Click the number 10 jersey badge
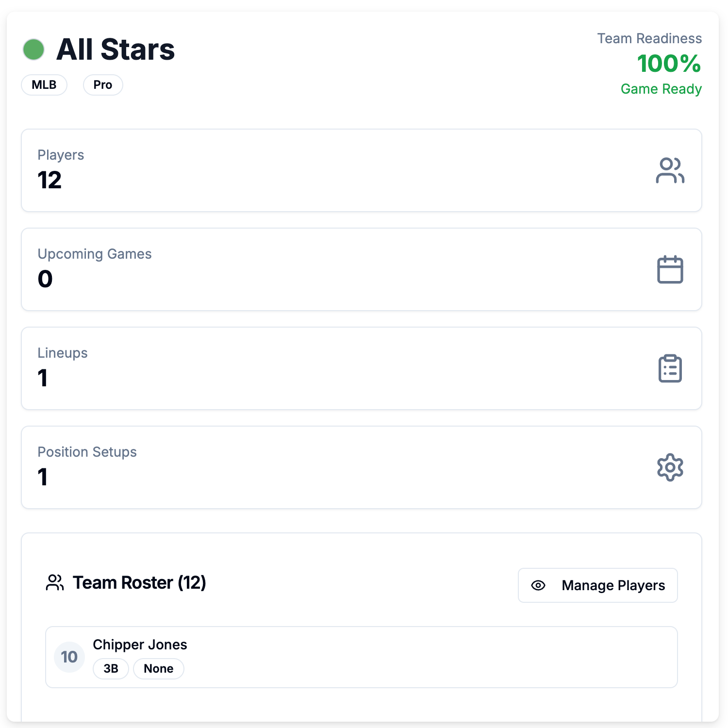The width and height of the screenshot is (728, 728). click(x=69, y=657)
